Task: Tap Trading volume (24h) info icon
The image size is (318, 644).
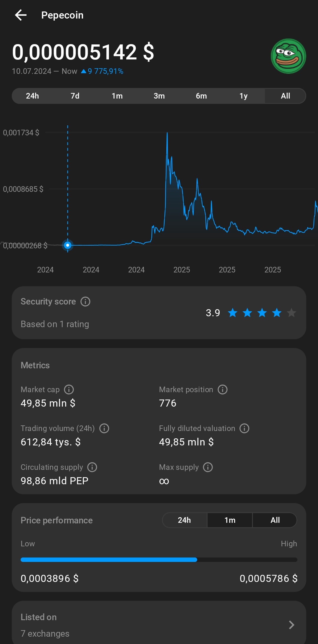Action: click(104, 428)
